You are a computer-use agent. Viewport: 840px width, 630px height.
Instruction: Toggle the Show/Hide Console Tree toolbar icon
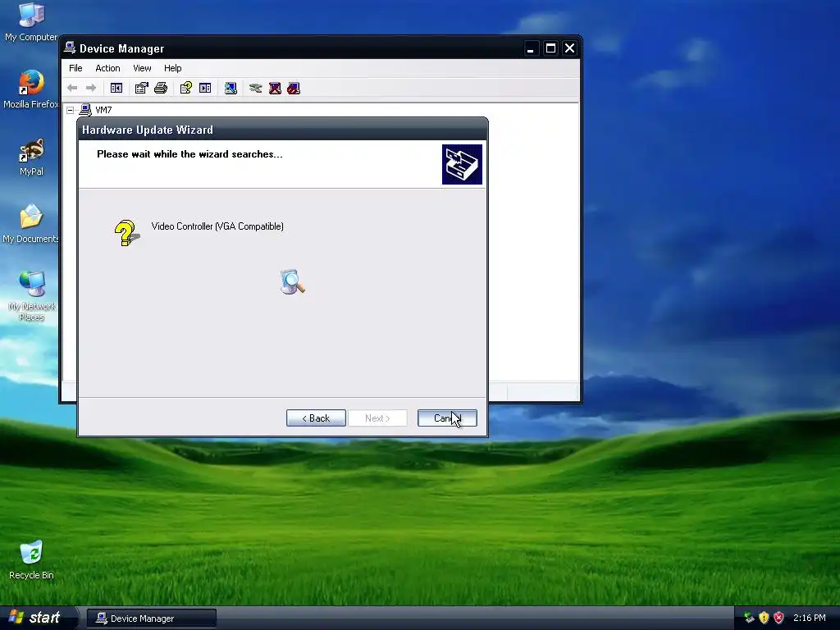point(116,88)
